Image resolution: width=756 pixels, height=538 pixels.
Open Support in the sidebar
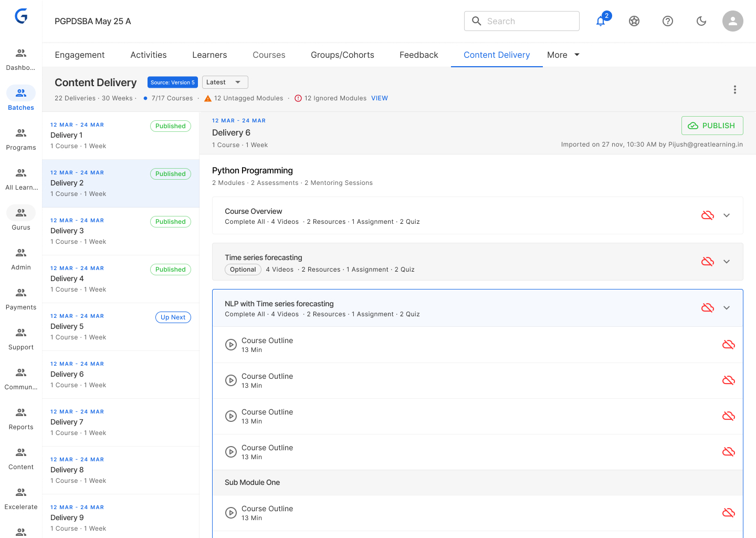pos(21,339)
